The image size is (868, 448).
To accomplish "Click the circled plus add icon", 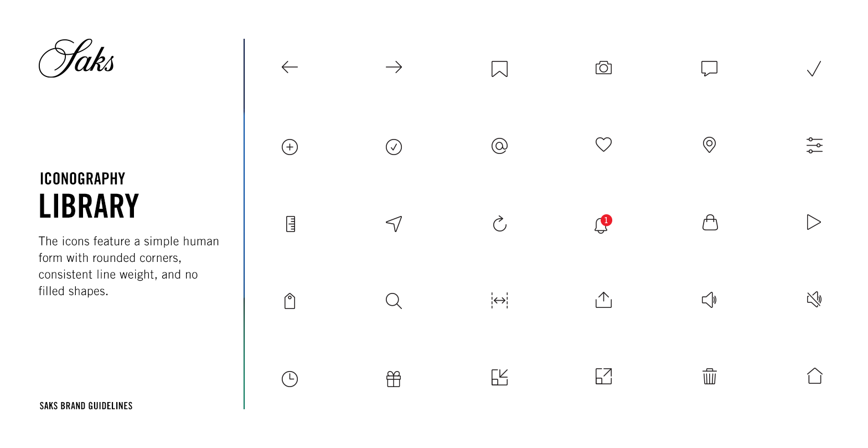I will [x=290, y=147].
